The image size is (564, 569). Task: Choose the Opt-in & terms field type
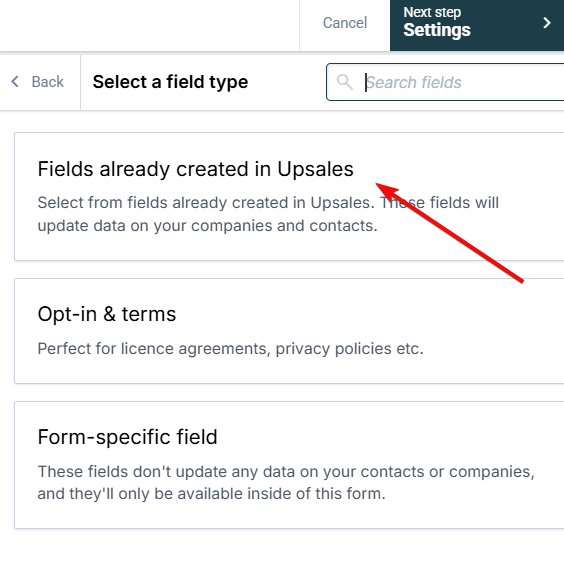289,331
